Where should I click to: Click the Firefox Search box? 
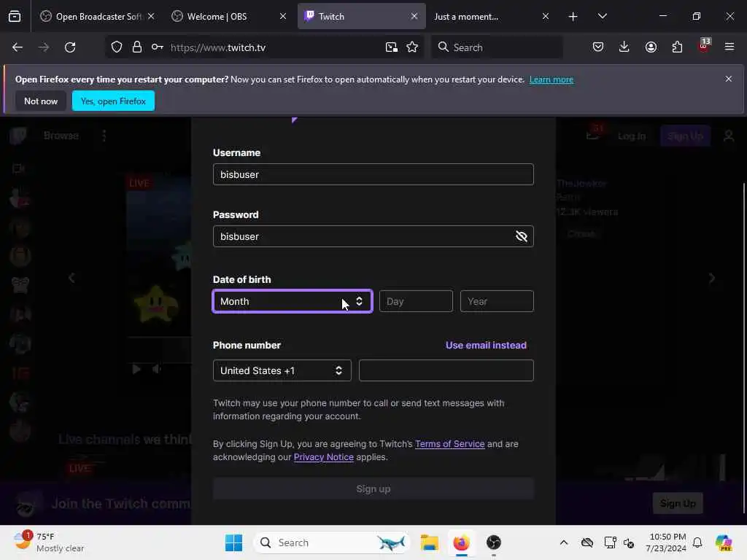point(497,47)
